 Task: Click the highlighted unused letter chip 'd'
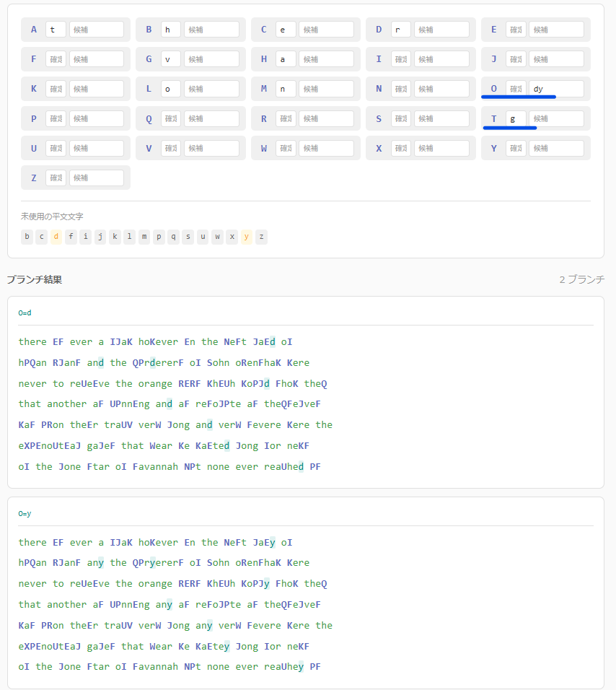pyautogui.click(x=56, y=237)
